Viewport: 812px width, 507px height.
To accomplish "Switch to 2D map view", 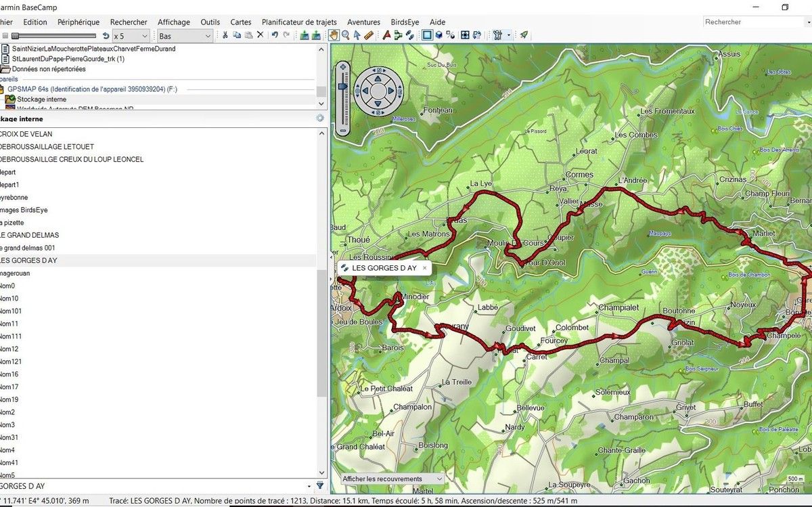I will [x=427, y=35].
